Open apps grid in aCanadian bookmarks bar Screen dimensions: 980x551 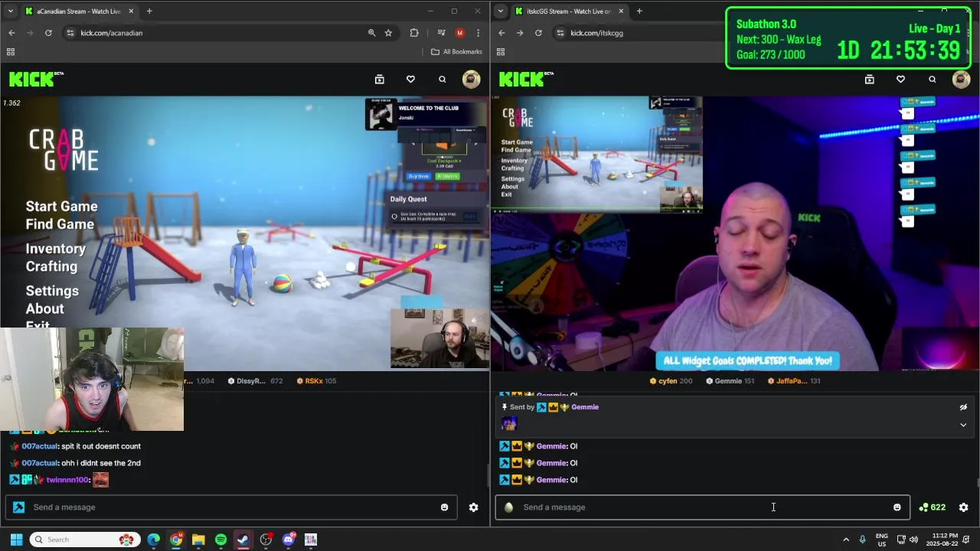pyautogui.click(x=11, y=52)
